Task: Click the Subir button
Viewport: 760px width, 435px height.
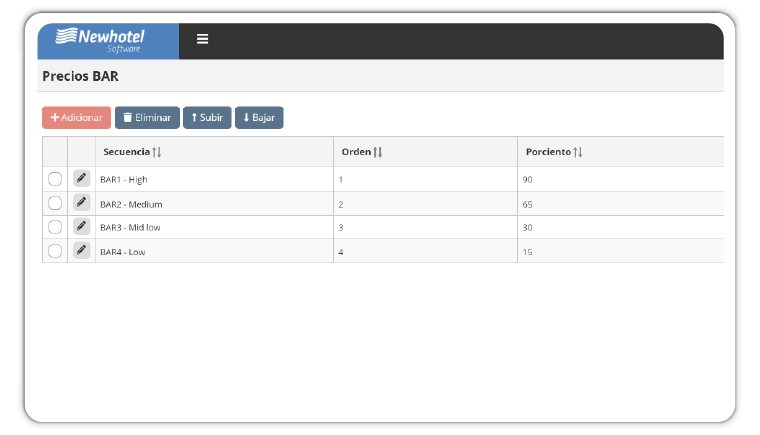Action: [x=207, y=117]
